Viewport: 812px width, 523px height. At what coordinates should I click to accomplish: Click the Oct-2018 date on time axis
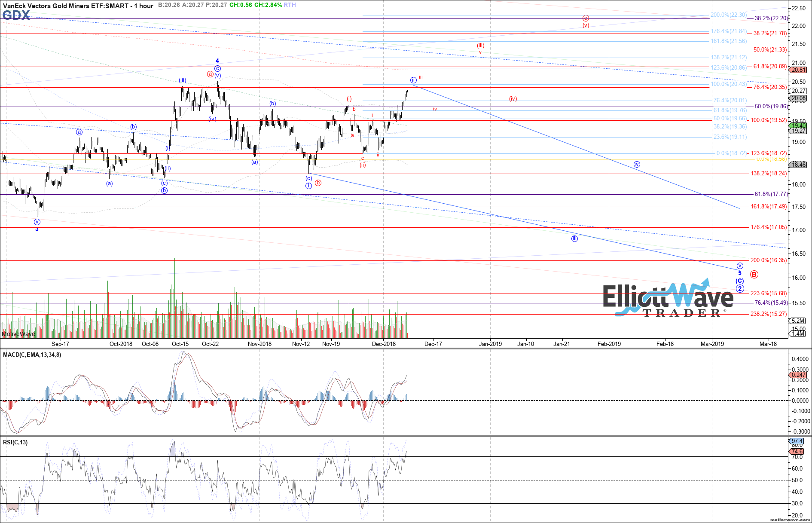pos(121,344)
